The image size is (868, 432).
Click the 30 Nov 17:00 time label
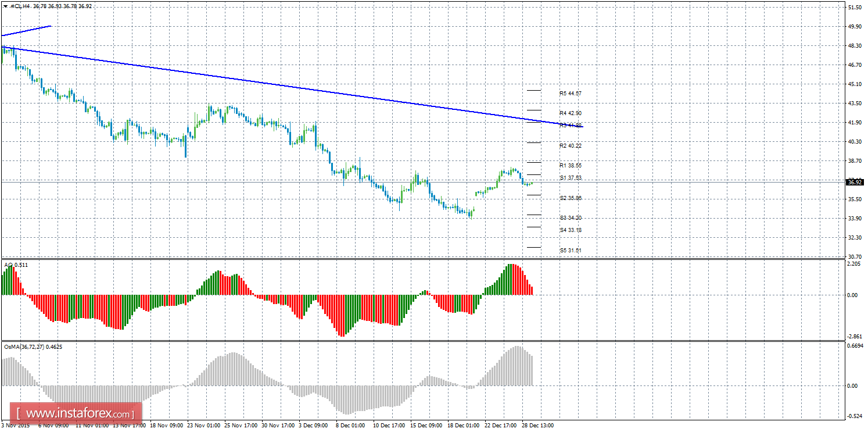[278, 426]
